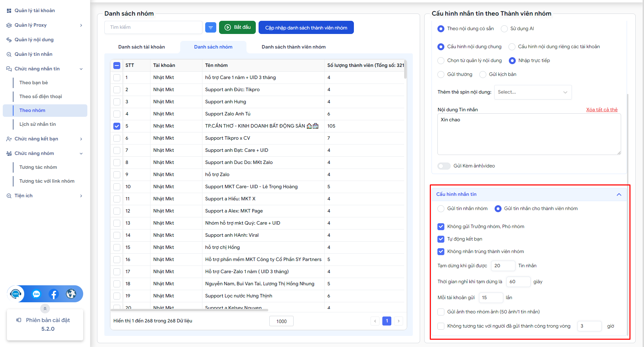Image resolution: width=644 pixels, height=347 pixels.
Task: Select the Sử dụng AI radio option
Action: [504, 29]
